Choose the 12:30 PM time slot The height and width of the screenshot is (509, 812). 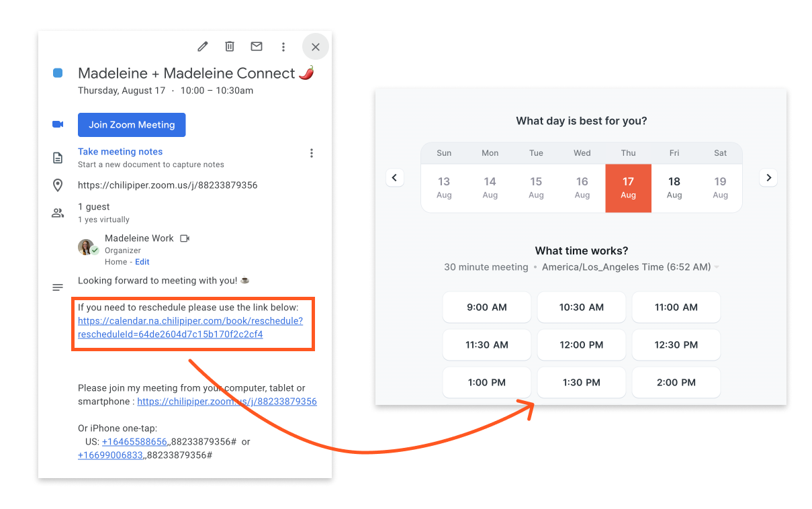pyautogui.click(x=676, y=345)
